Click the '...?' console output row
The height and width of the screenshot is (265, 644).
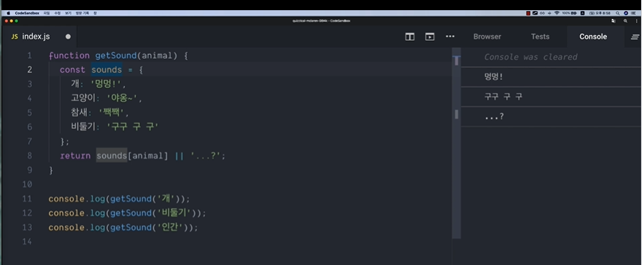(x=551, y=117)
